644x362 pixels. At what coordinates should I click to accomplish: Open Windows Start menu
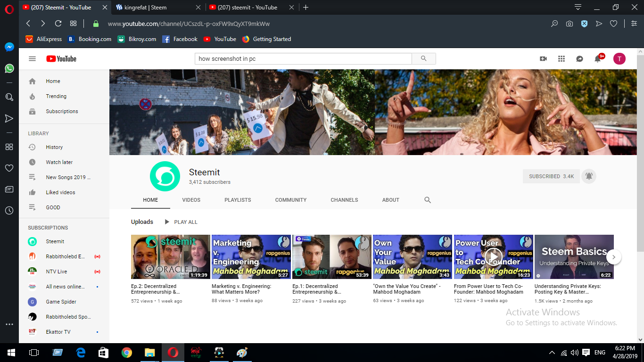tap(11, 353)
